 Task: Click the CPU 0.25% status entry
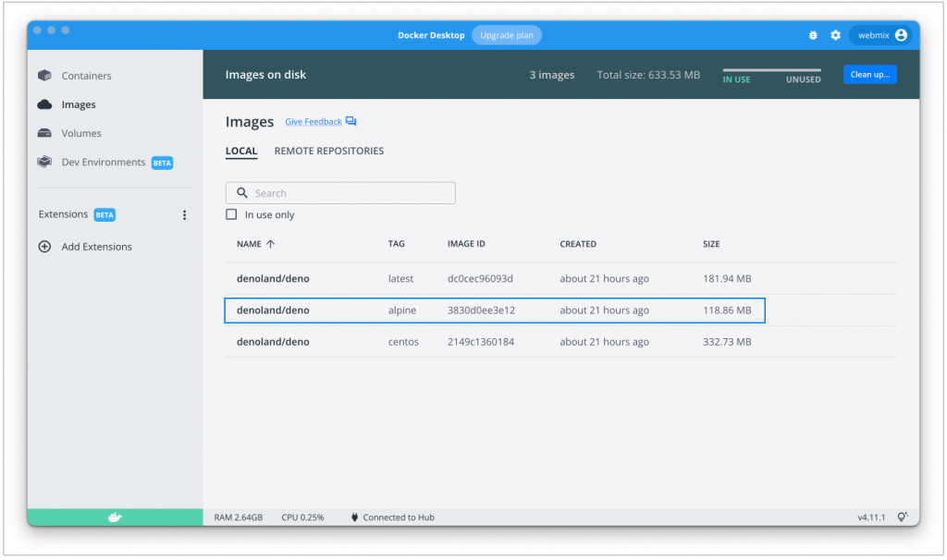302,517
